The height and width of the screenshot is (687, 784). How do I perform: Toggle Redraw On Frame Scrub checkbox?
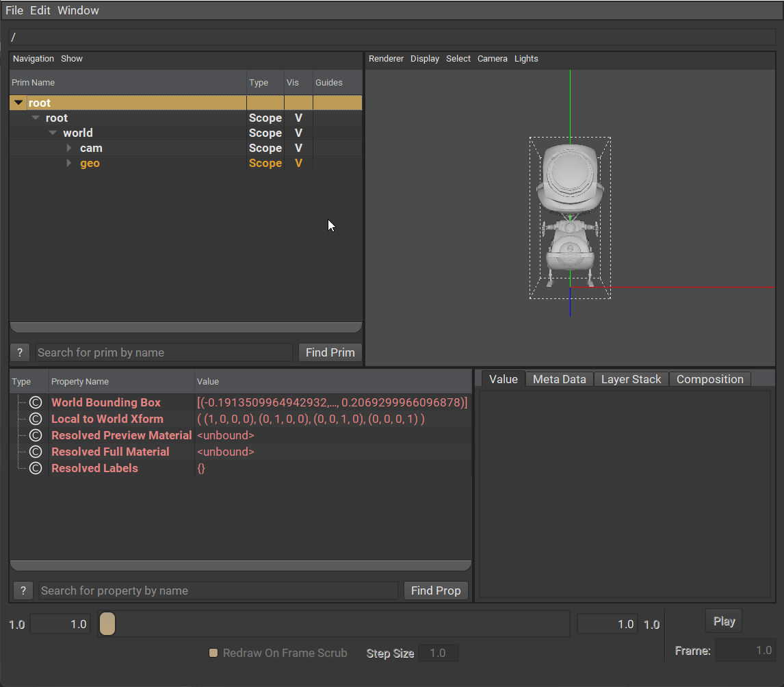click(x=213, y=653)
